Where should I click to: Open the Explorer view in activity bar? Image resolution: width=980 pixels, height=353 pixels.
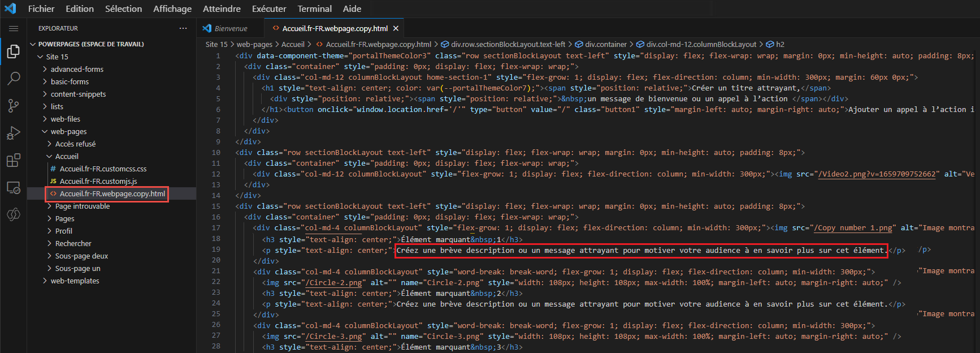[x=14, y=52]
